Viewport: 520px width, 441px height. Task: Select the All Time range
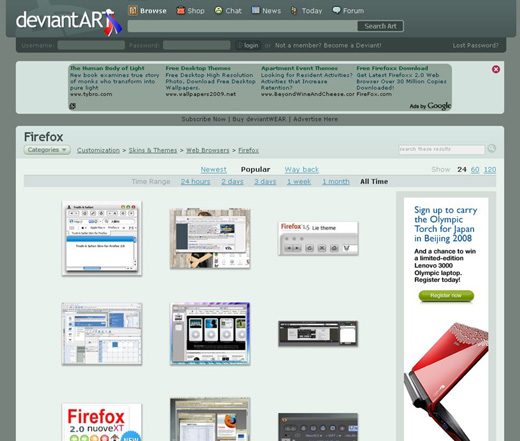(374, 181)
